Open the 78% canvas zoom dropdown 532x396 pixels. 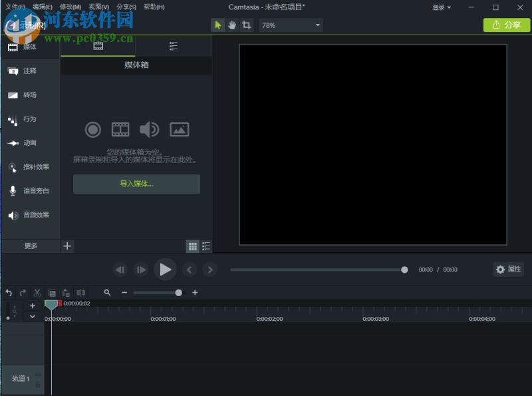pos(291,25)
